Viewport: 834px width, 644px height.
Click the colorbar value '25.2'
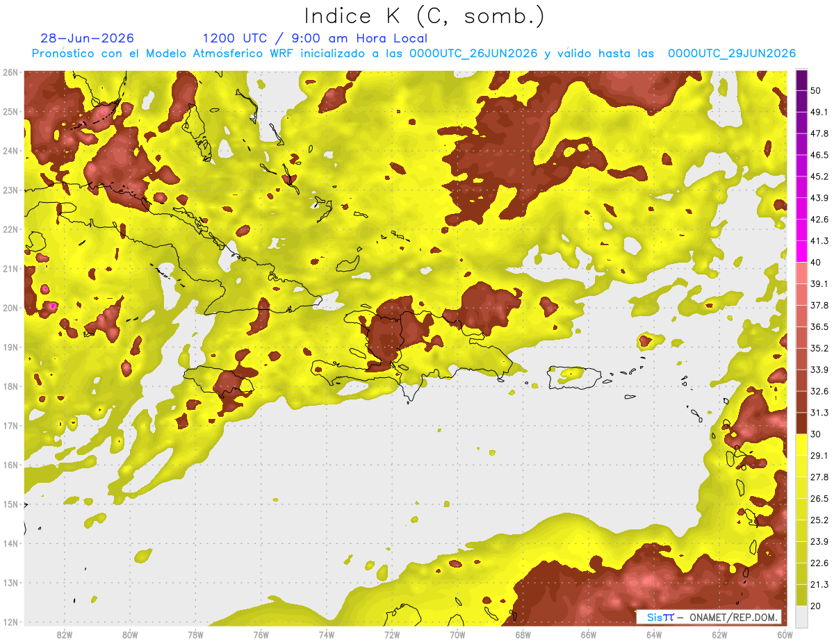pyautogui.click(x=819, y=520)
